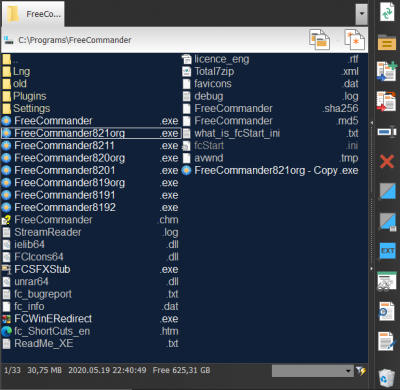Select debug.log file

[271, 96]
